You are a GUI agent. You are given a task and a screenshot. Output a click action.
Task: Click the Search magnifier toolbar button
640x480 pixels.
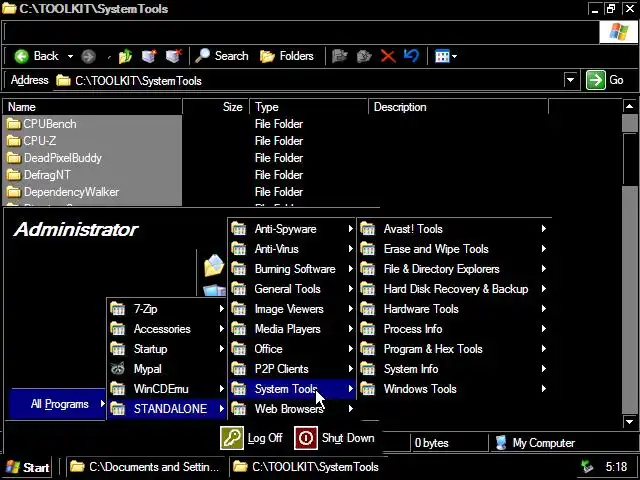222,56
